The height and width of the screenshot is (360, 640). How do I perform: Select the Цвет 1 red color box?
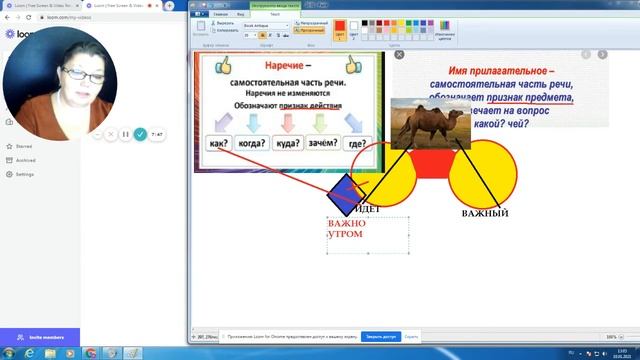pos(340,30)
